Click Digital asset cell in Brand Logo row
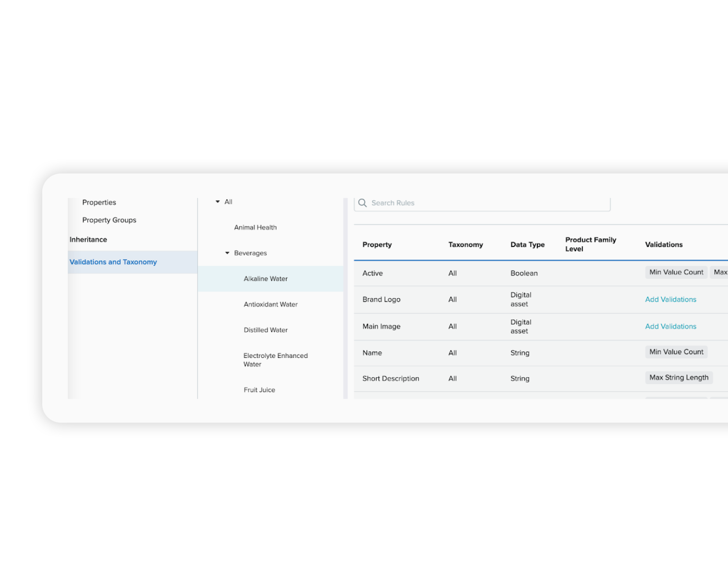Viewport: 728px width, 582px height. [521, 300]
